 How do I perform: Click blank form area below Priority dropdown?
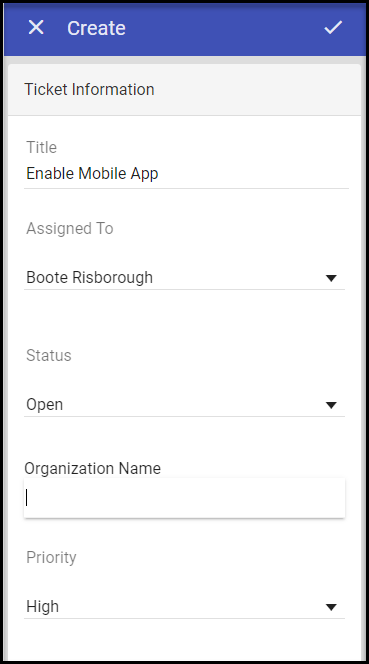(184, 639)
